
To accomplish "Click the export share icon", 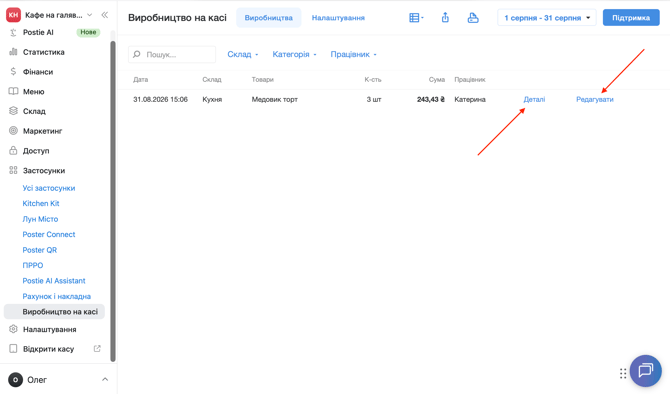I will coord(445,18).
